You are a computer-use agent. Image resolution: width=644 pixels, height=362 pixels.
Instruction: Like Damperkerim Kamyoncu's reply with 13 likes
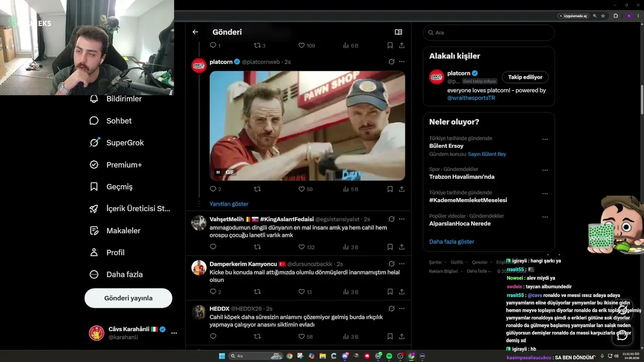[305, 292]
